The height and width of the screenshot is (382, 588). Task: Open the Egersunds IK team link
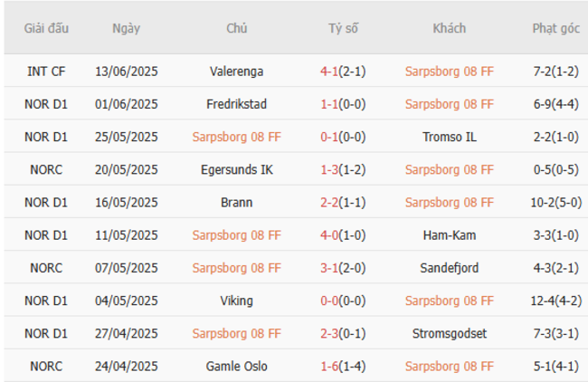[236, 169]
